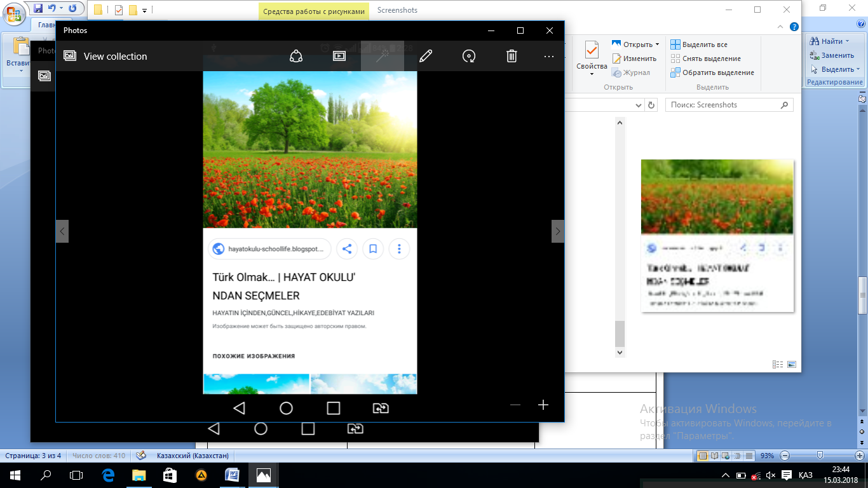
Task: Delete the photo with the trash icon
Action: click(x=512, y=56)
